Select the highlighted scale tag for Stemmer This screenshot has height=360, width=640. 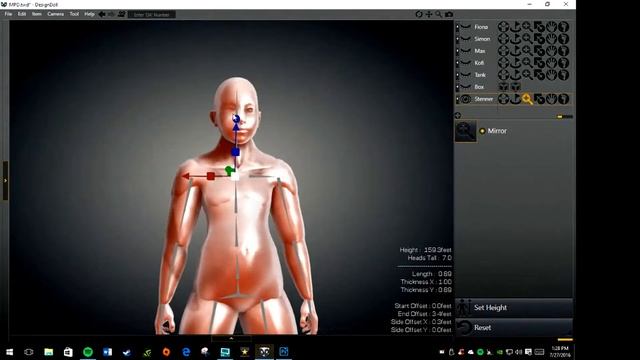point(527,99)
